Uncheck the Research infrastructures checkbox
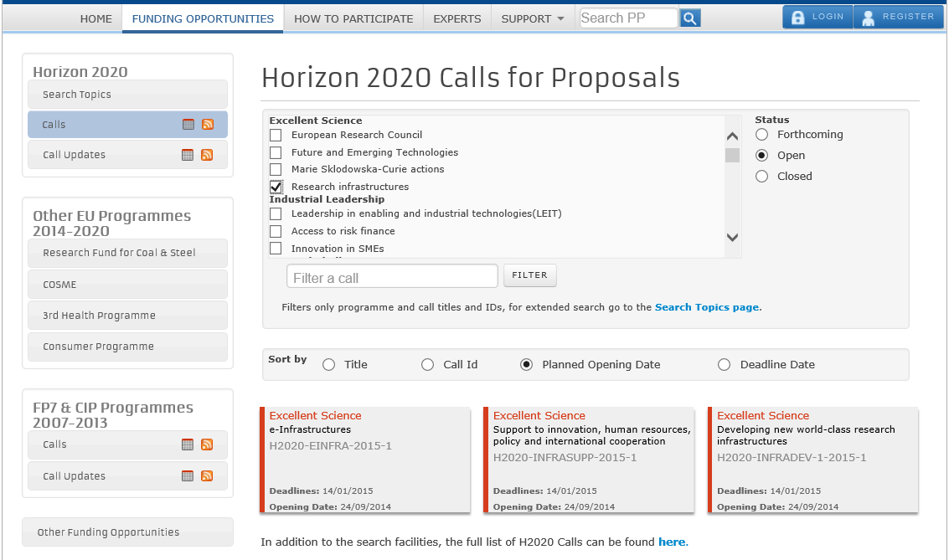The height and width of the screenshot is (560, 949). pyautogui.click(x=276, y=187)
